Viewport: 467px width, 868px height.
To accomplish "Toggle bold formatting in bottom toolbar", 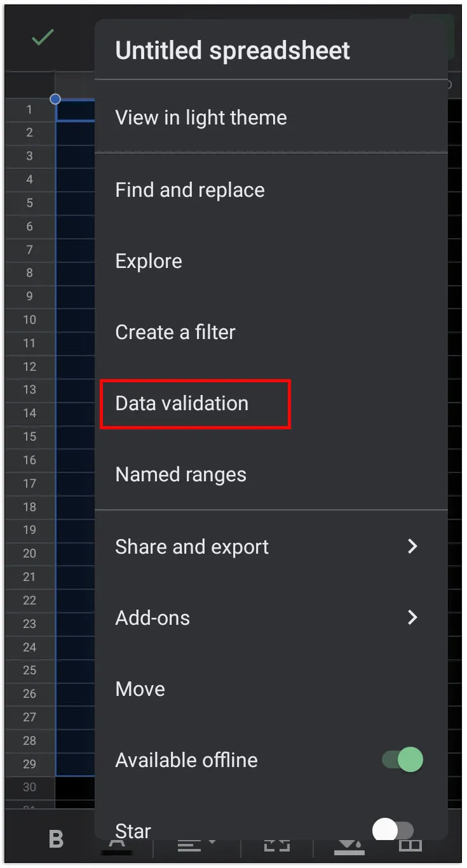I will tap(57, 839).
